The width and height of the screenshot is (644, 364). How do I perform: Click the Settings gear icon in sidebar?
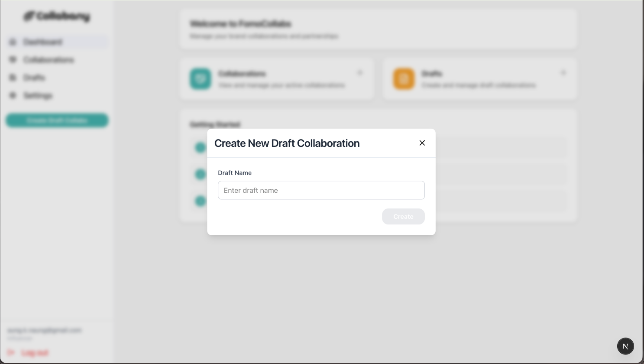(x=13, y=95)
